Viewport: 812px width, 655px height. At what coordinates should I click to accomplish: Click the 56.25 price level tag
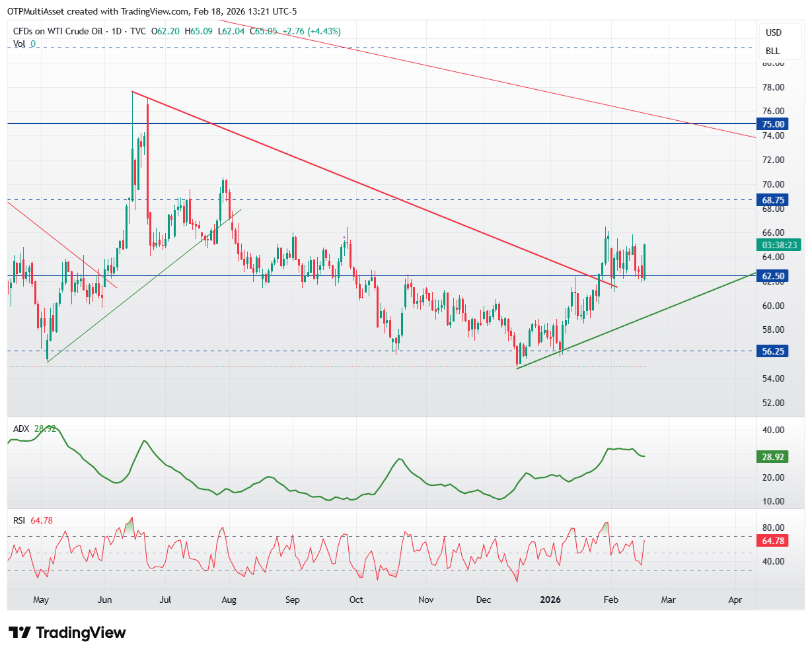(x=773, y=351)
